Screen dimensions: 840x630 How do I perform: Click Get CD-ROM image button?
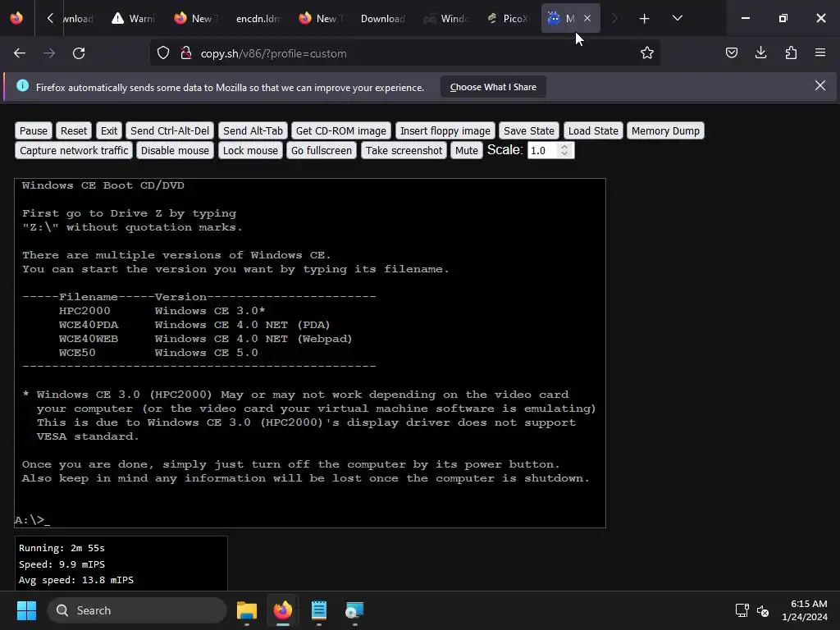pyautogui.click(x=340, y=130)
